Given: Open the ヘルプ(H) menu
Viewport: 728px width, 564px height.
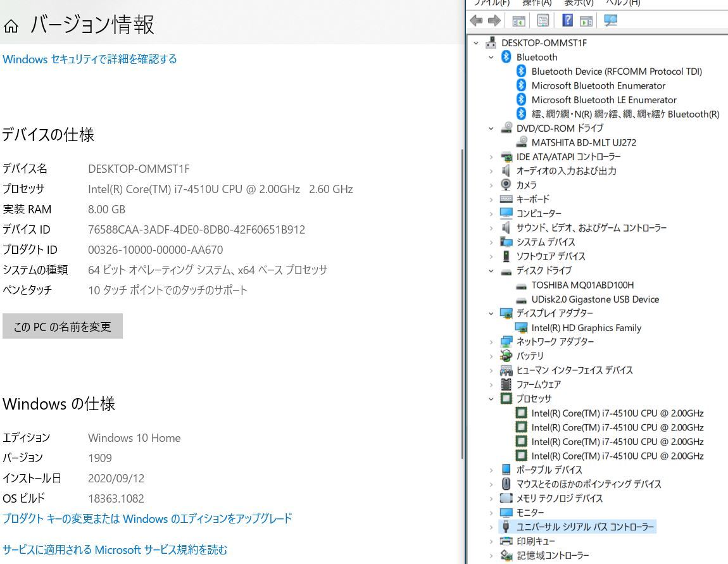Looking at the screenshot, I should pos(623,3).
